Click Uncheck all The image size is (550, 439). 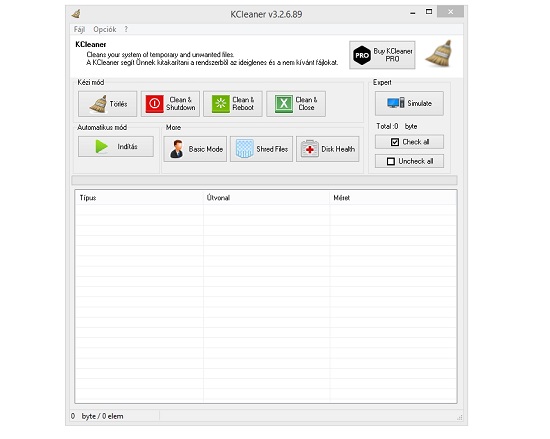tap(409, 161)
